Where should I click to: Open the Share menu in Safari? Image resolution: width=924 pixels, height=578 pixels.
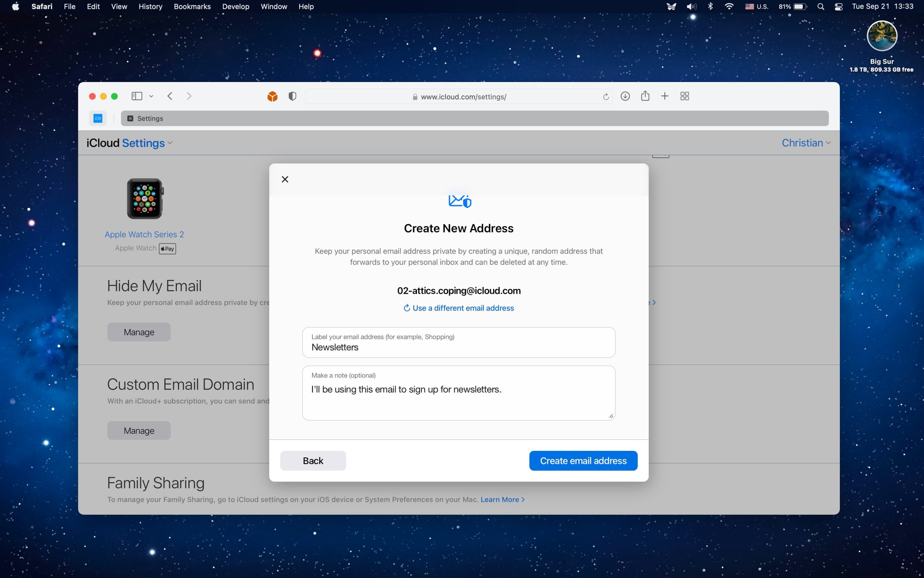click(x=645, y=96)
